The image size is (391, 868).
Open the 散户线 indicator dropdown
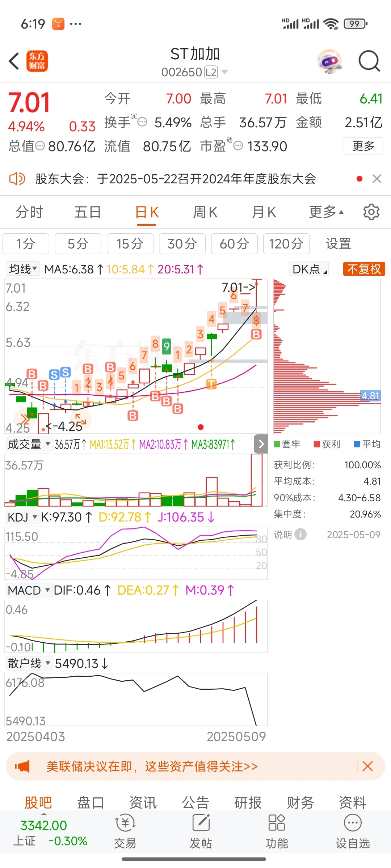[29, 663]
